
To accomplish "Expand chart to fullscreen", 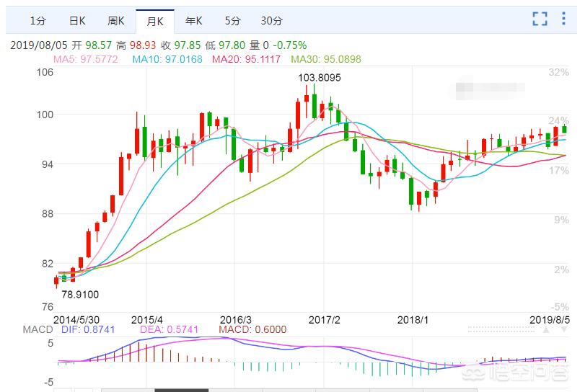I will pyautogui.click(x=540, y=19).
